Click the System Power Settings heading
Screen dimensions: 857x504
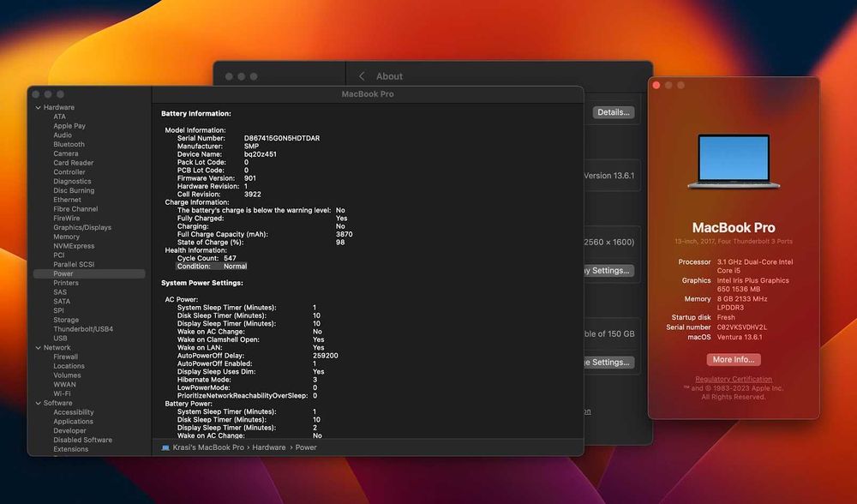(x=202, y=283)
